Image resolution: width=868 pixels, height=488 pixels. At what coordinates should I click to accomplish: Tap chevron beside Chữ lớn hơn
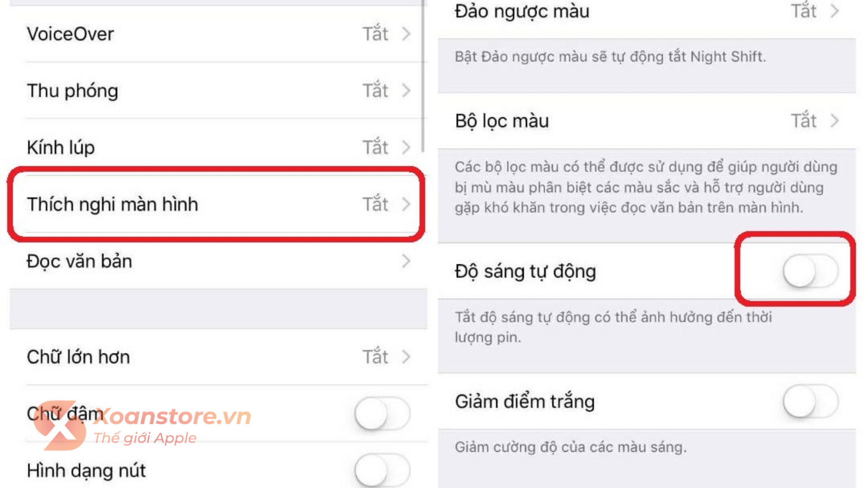[406, 357]
